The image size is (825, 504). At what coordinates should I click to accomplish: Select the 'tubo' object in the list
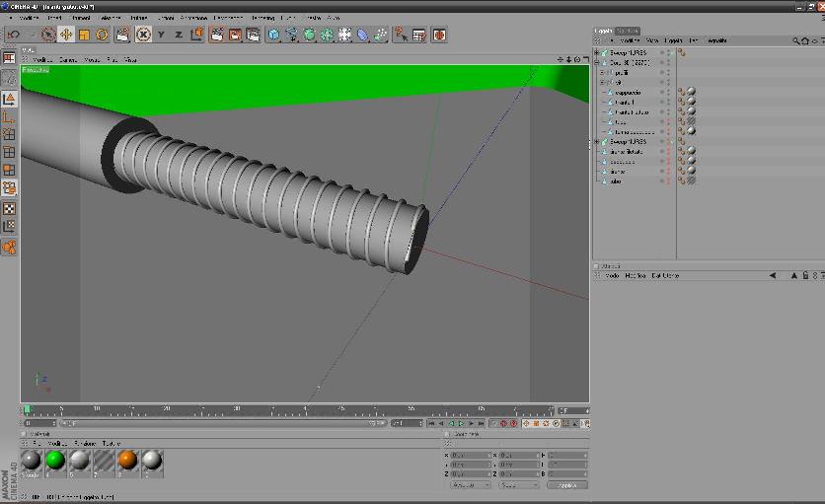[616, 181]
